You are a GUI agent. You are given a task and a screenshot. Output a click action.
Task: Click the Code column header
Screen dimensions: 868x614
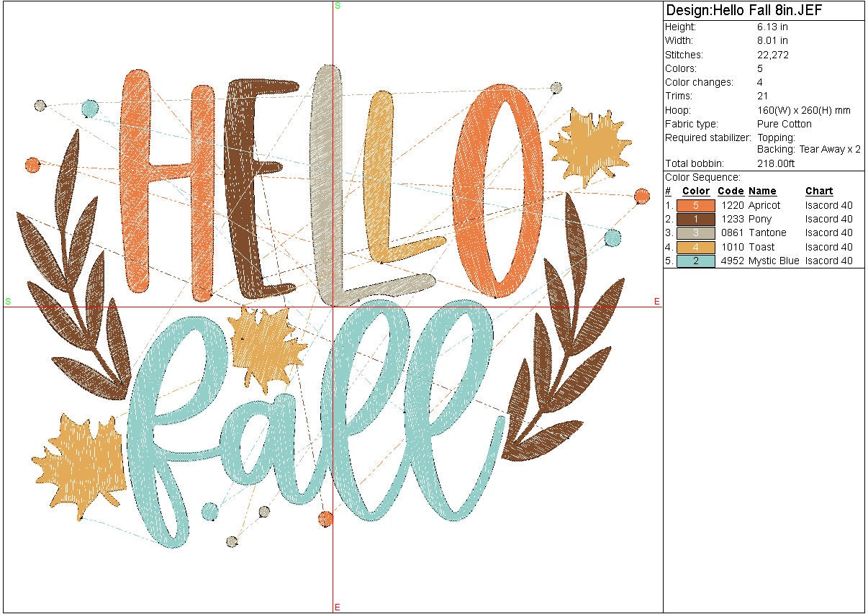point(731,191)
